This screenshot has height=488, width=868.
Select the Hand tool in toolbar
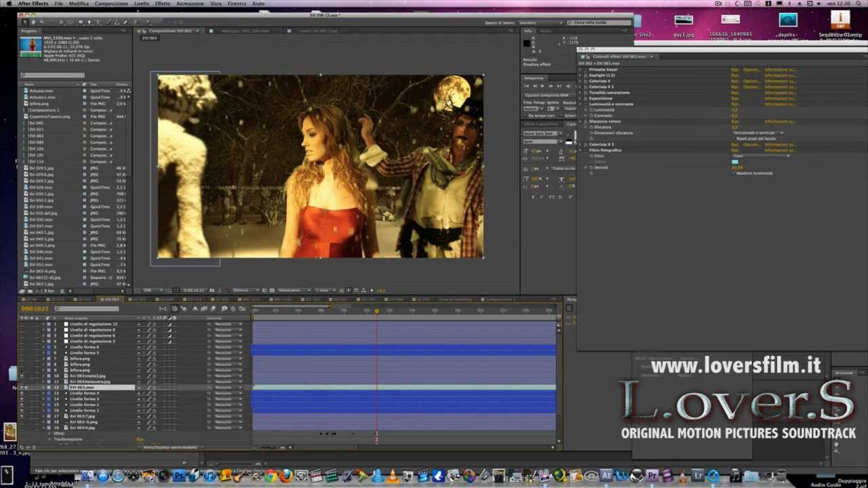click(33, 22)
